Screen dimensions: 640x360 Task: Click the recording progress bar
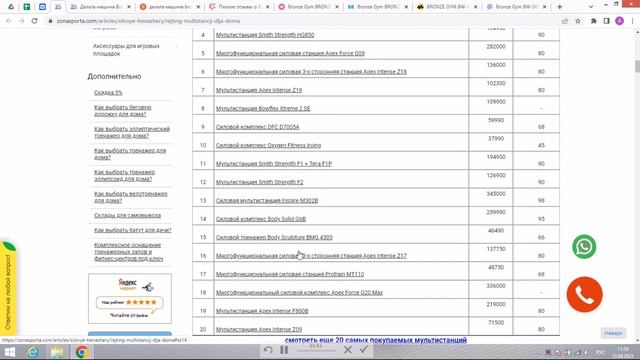316,351
